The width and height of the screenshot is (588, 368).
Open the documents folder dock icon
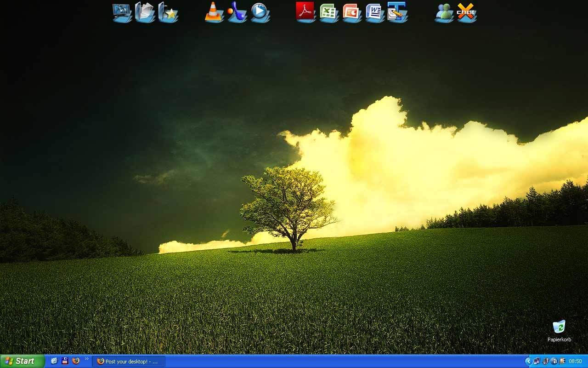(145, 12)
